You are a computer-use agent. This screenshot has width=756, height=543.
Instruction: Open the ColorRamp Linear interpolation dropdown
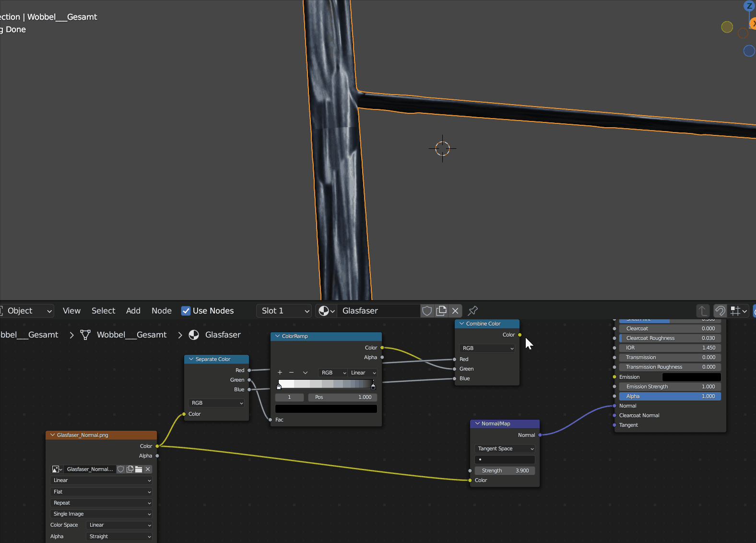pos(363,373)
